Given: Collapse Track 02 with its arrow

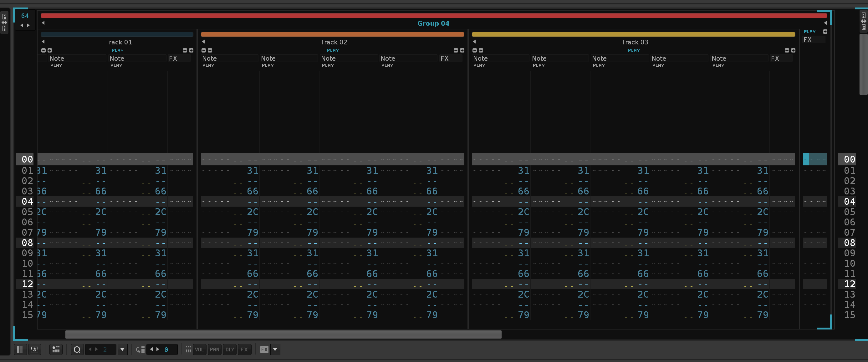Looking at the screenshot, I should pos(203,41).
